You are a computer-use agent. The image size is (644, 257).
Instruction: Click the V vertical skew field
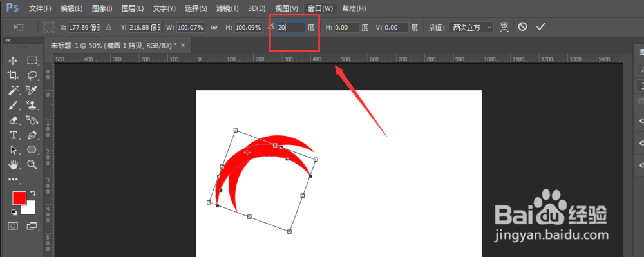point(397,28)
